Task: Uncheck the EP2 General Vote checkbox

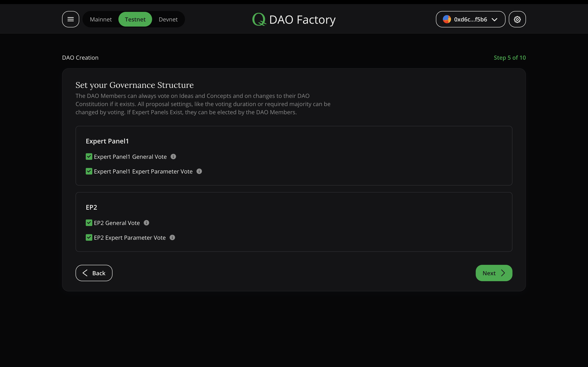Action: [89, 223]
